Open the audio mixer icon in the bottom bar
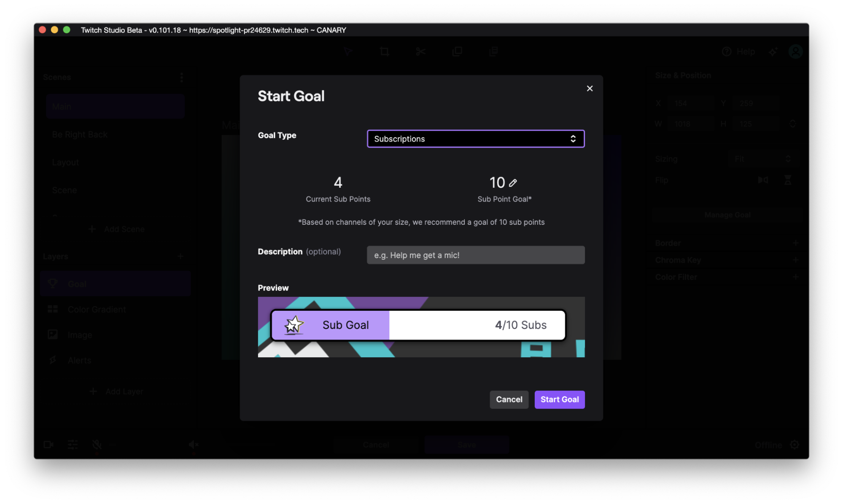843x504 pixels. (73, 444)
